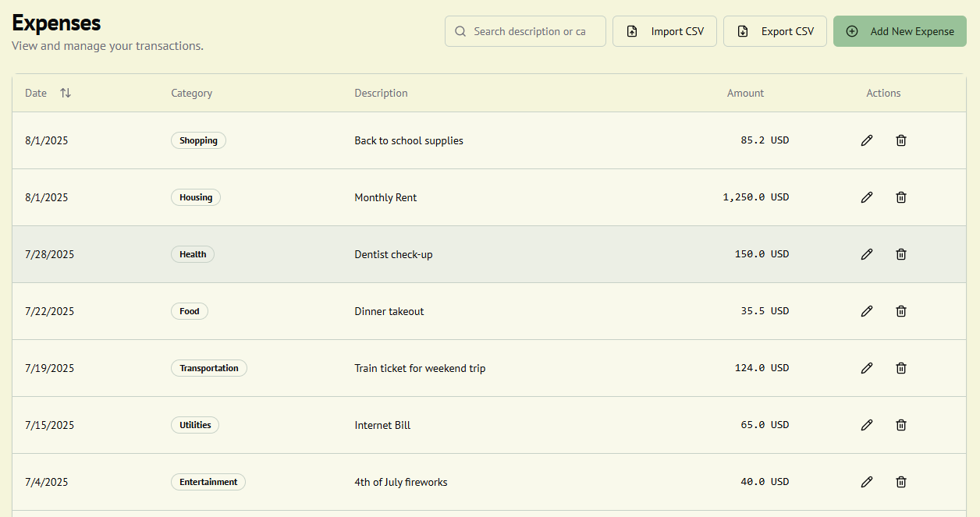The image size is (980, 517).
Task: Delete the Back to school supplies row
Action: 901,140
